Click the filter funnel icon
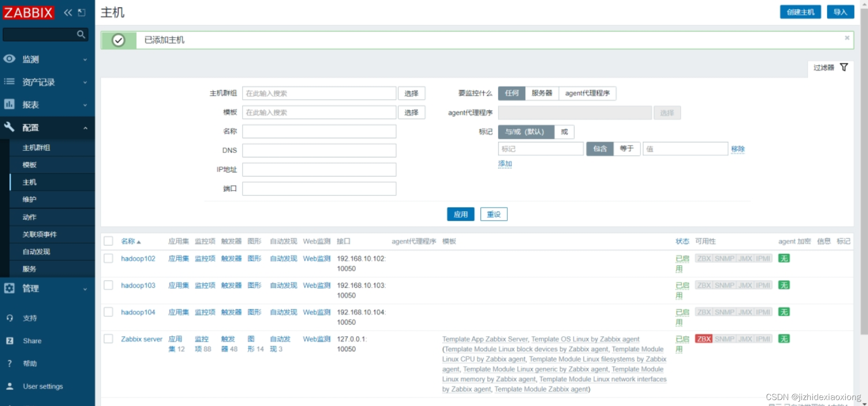868x406 pixels. coord(844,67)
